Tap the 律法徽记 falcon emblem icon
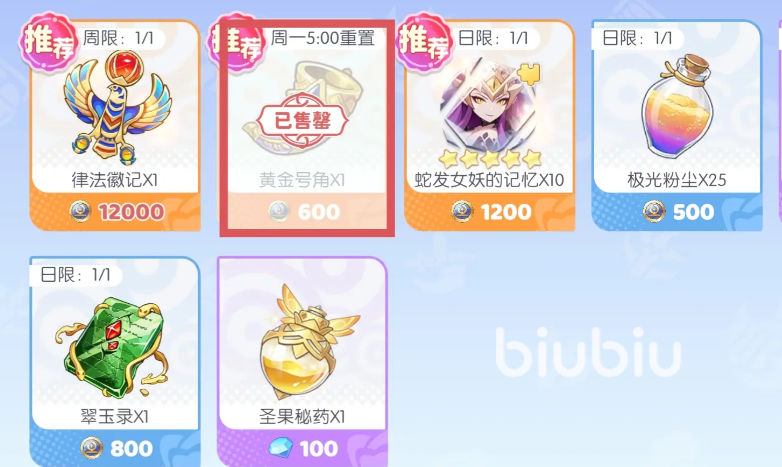The width and height of the screenshot is (782, 467). coord(117,108)
